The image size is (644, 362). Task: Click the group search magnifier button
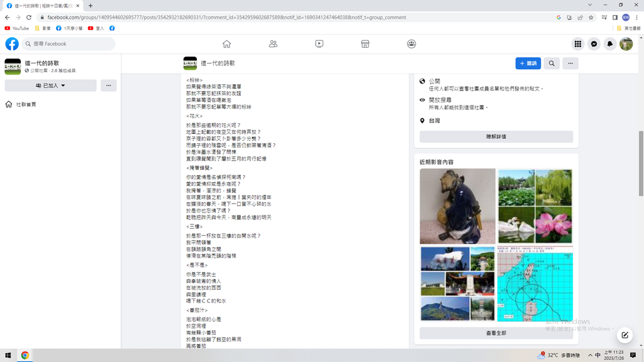[552, 63]
